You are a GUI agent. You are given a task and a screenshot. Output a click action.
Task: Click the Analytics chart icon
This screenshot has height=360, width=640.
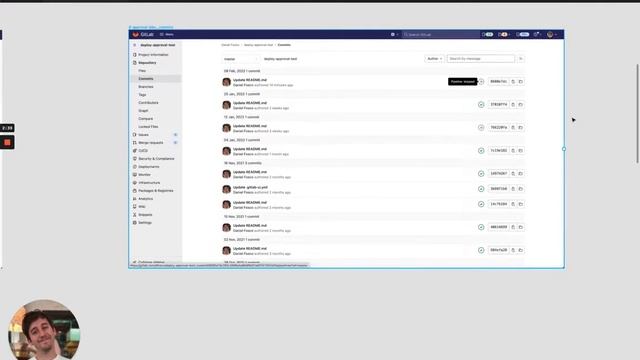tap(135, 199)
